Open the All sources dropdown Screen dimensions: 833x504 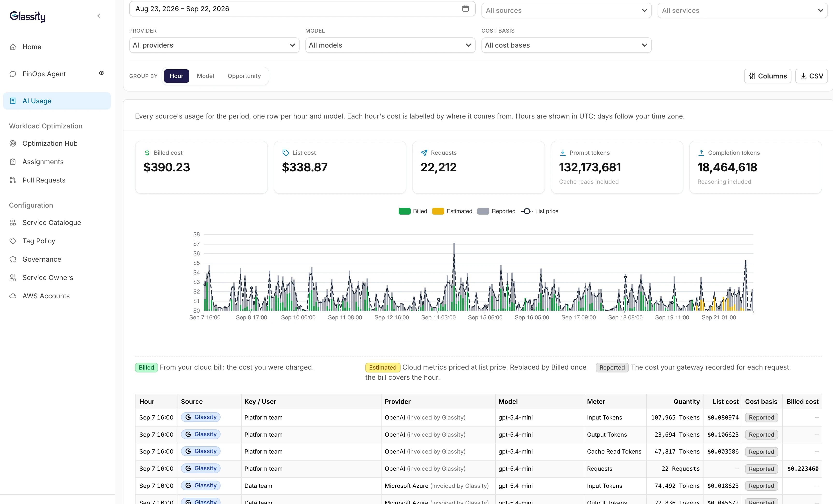[566, 10]
